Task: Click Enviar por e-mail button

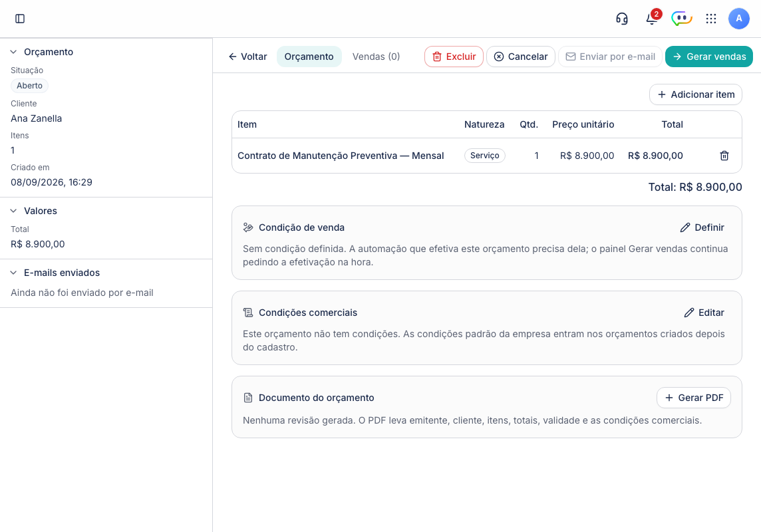Action: tap(610, 57)
